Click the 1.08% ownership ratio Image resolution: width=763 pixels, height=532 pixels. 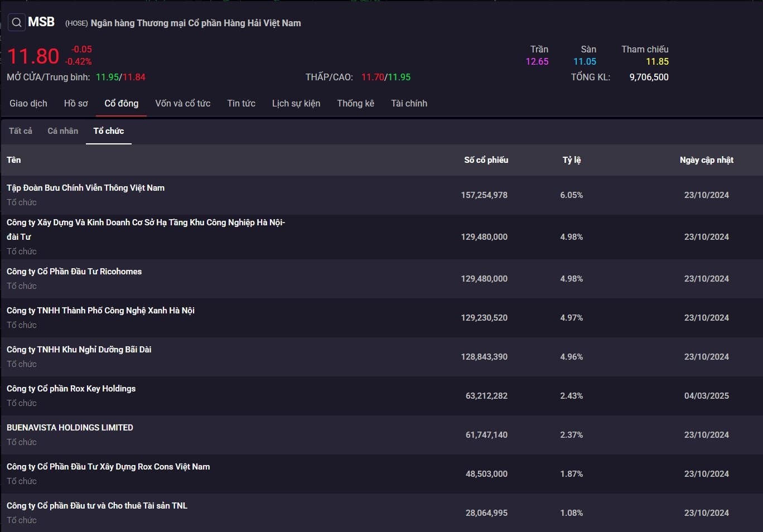click(572, 513)
